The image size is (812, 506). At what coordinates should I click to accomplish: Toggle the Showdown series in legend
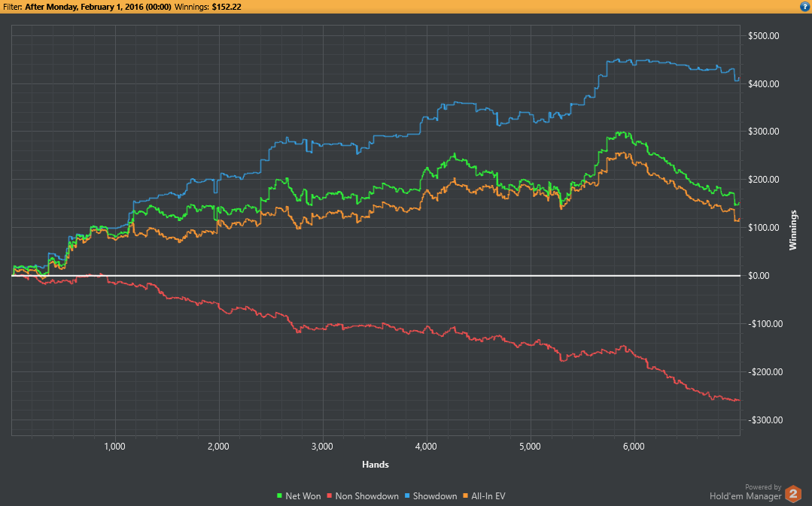click(430, 495)
